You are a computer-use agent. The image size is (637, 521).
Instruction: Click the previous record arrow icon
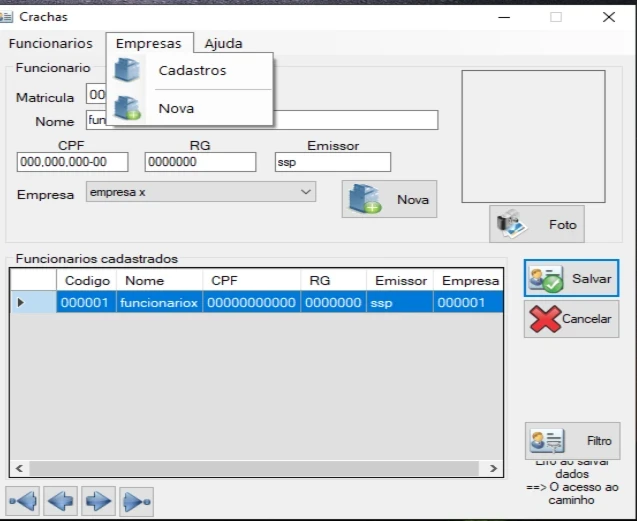click(x=60, y=500)
